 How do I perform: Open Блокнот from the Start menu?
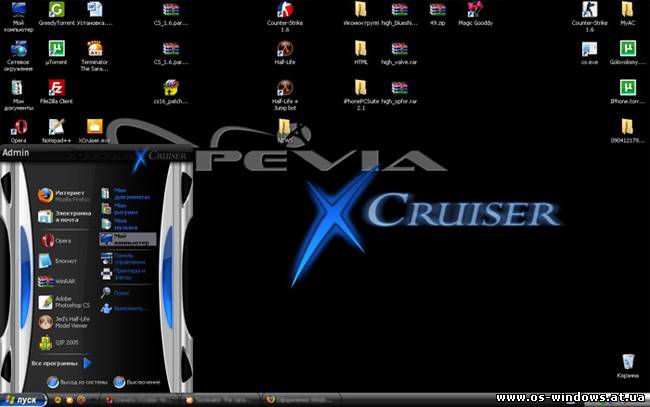57,261
